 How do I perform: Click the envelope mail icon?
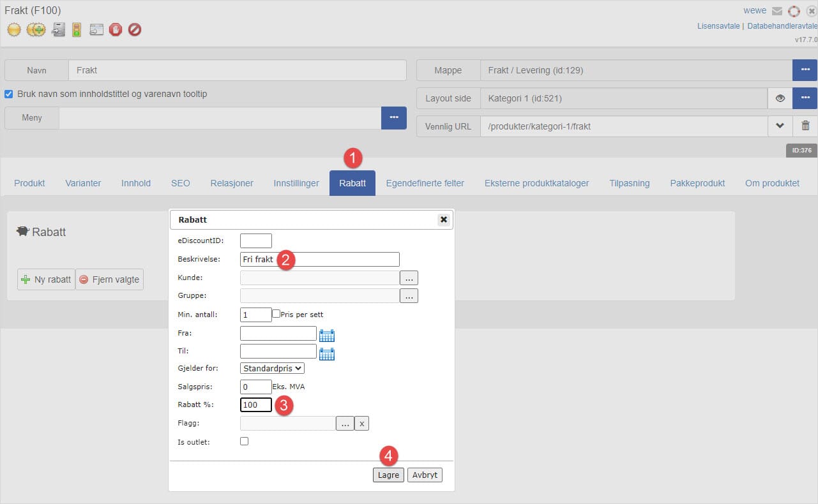777,11
